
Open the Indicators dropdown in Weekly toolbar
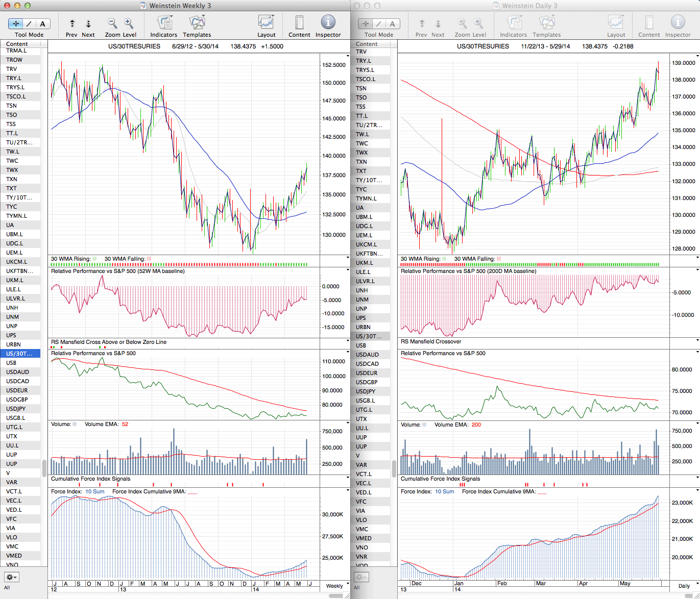pyautogui.click(x=164, y=22)
